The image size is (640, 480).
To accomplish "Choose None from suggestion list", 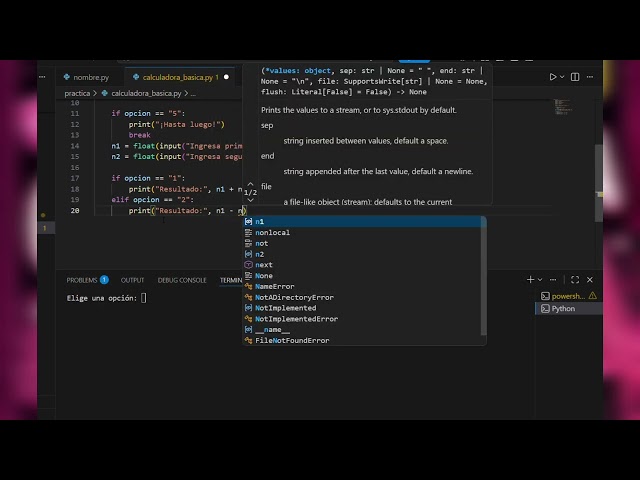I will (x=362, y=276).
